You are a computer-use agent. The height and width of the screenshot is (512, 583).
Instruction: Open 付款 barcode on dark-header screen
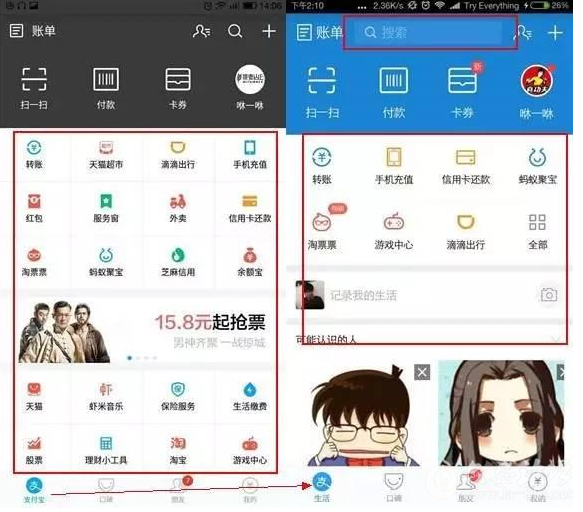[x=106, y=88]
